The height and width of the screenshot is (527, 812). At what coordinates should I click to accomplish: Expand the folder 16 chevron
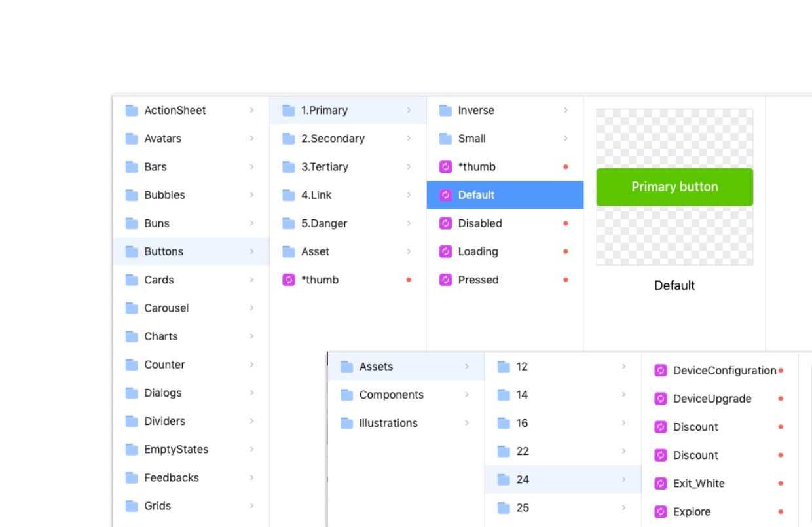click(x=623, y=423)
